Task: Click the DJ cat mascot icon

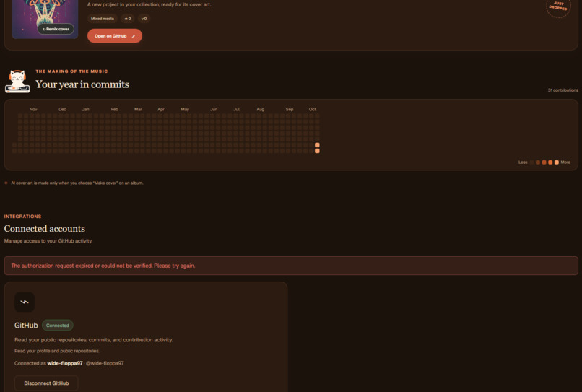Action: (17, 82)
